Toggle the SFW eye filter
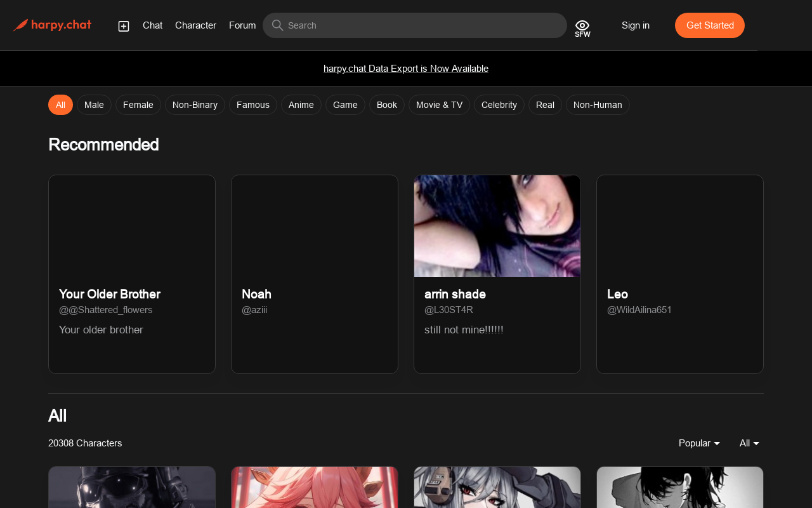This screenshot has width=812, height=508. (582, 28)
